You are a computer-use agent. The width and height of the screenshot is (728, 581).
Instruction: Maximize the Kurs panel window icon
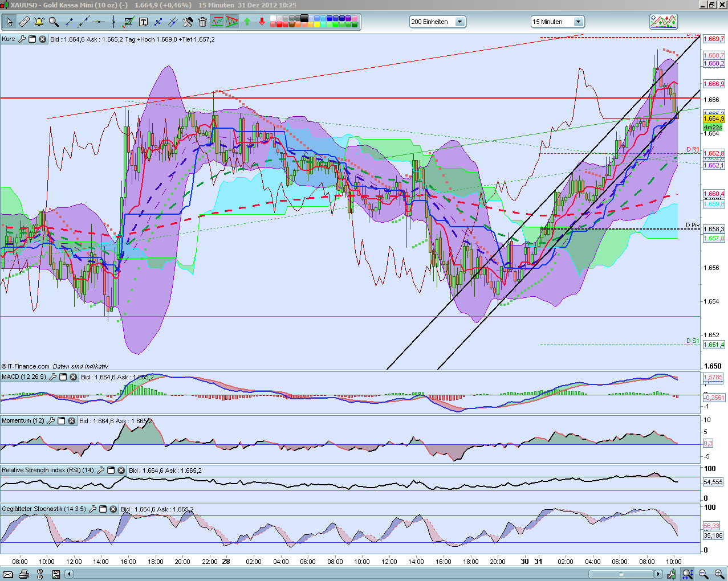point(32,39)
